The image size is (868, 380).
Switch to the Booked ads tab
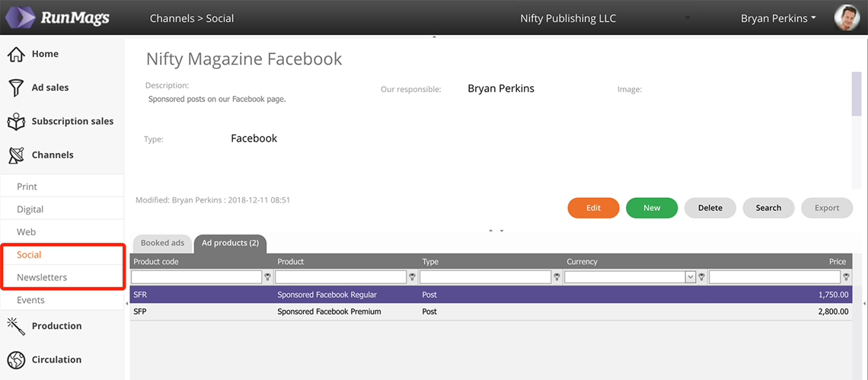[x=162, y=243]
